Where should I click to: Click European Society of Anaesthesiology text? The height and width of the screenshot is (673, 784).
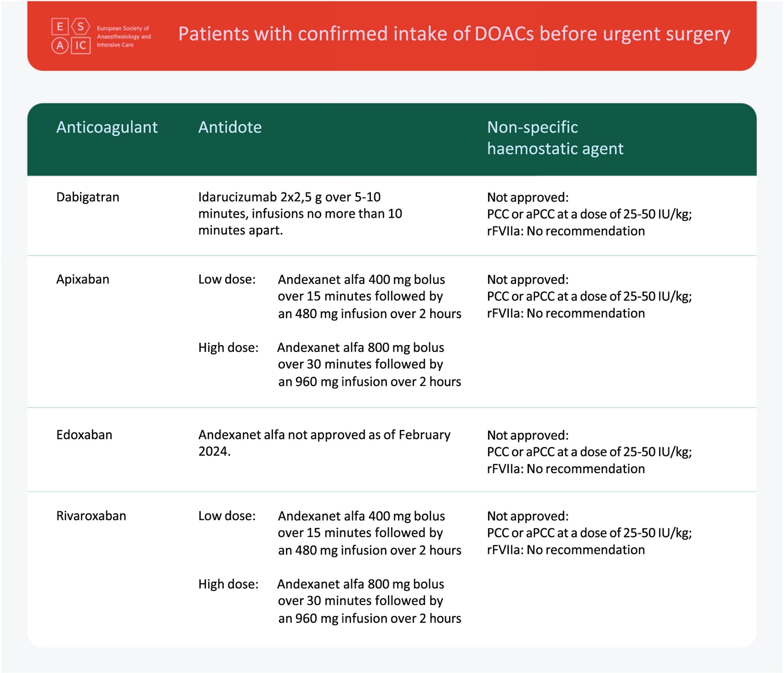[124, 36]
